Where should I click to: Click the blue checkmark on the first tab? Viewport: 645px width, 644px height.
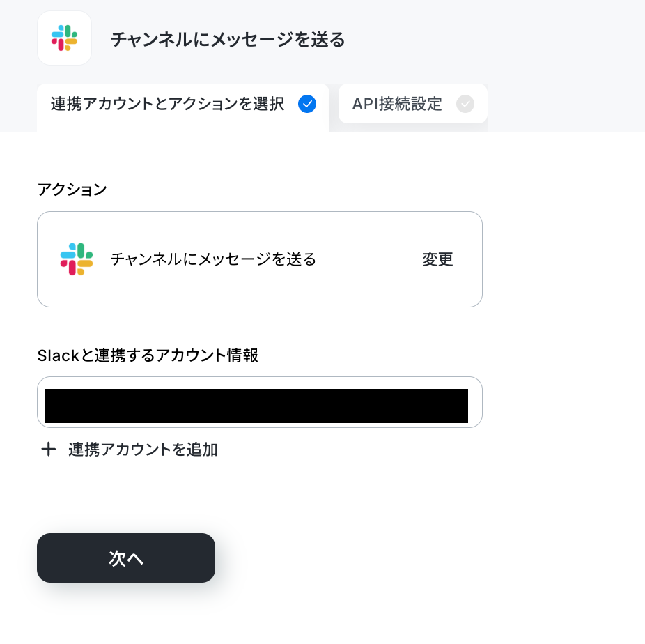click(307, 104)
